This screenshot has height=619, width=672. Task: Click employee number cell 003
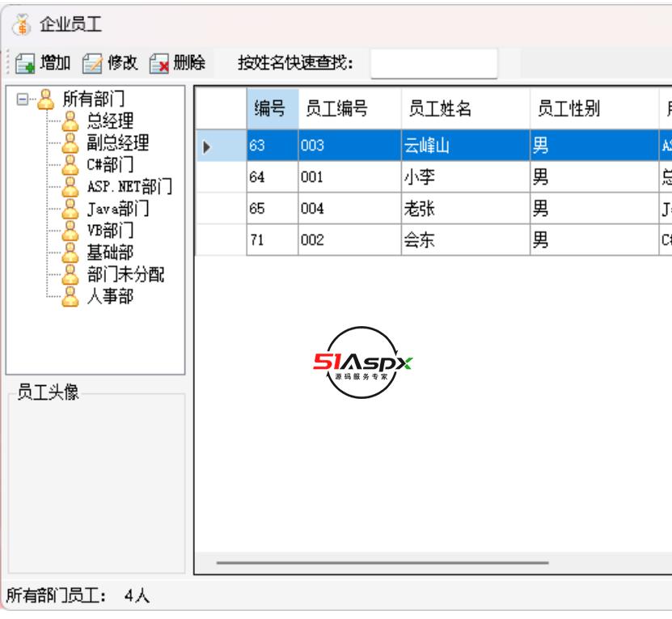pyautogui.click(x=349, y=146)
